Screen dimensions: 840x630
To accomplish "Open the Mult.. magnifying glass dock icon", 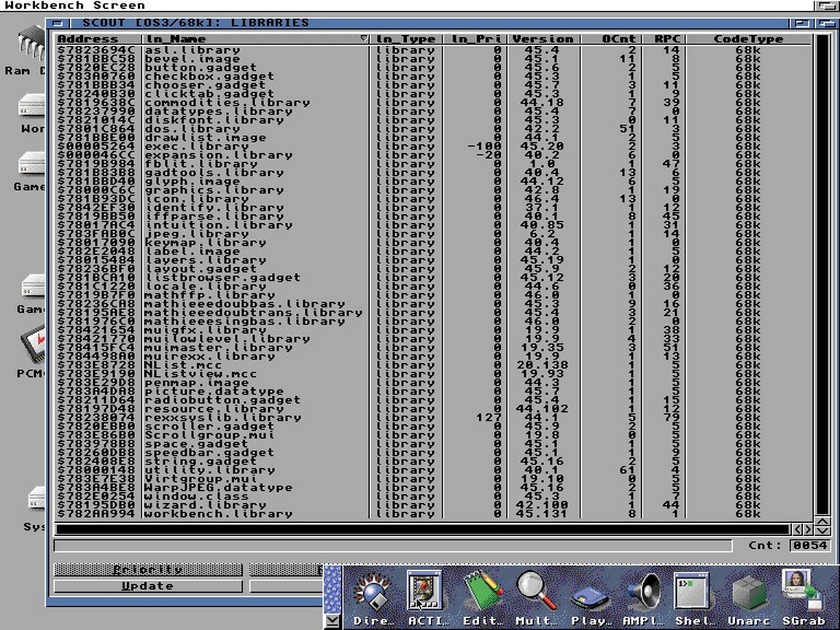I will tap(535, 599).
